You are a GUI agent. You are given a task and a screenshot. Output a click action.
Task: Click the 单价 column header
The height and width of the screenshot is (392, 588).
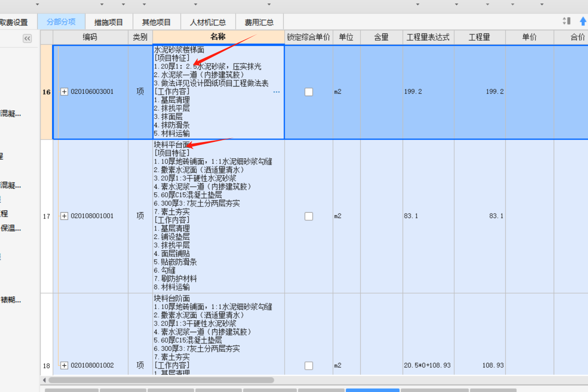(529, 37)
